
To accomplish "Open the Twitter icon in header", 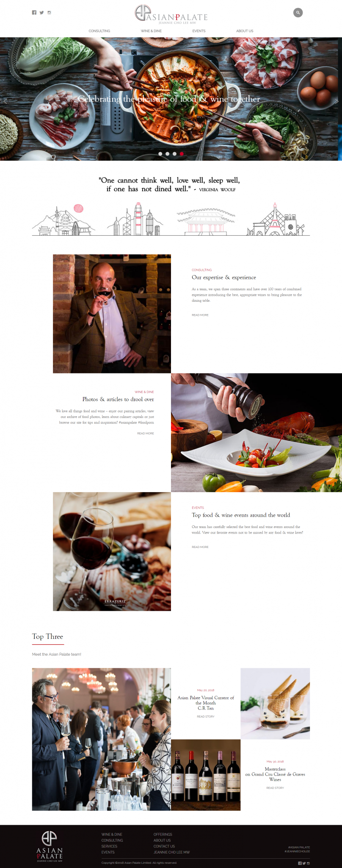I will point(41,13).
